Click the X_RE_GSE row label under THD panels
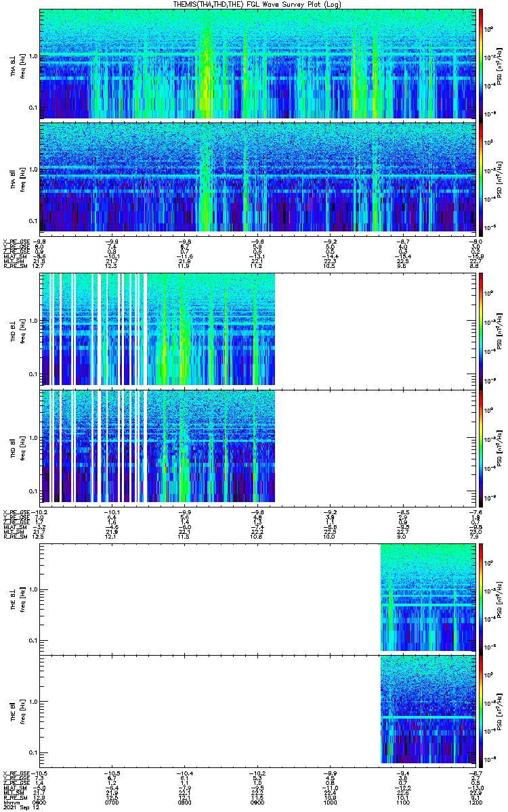The image size is (508, 812). tap(16, 512)
